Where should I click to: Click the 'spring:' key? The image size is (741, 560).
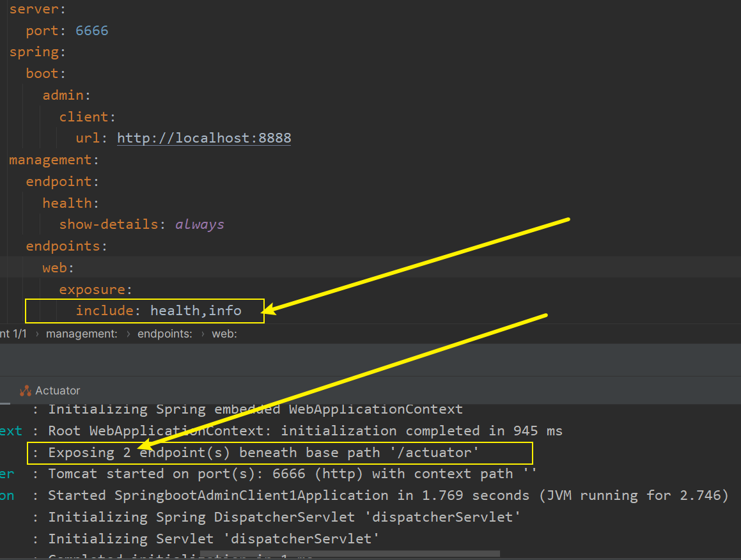tap(37, 52)
